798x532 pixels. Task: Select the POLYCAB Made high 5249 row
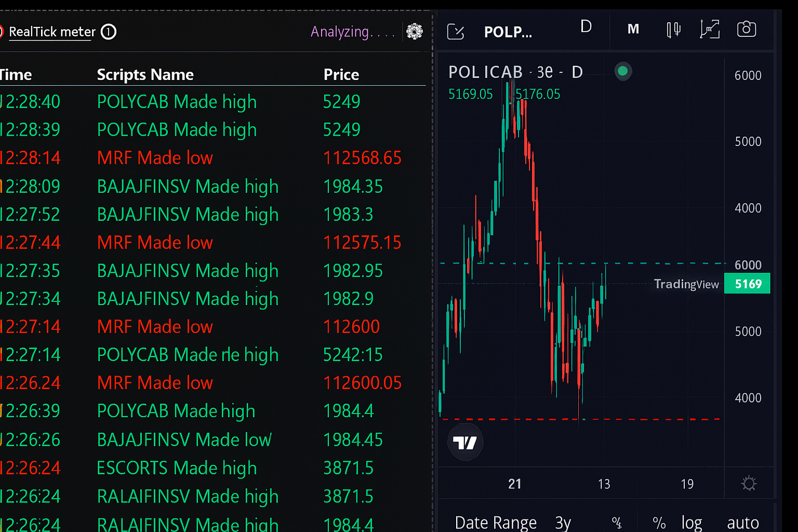[x=177, y=102]
